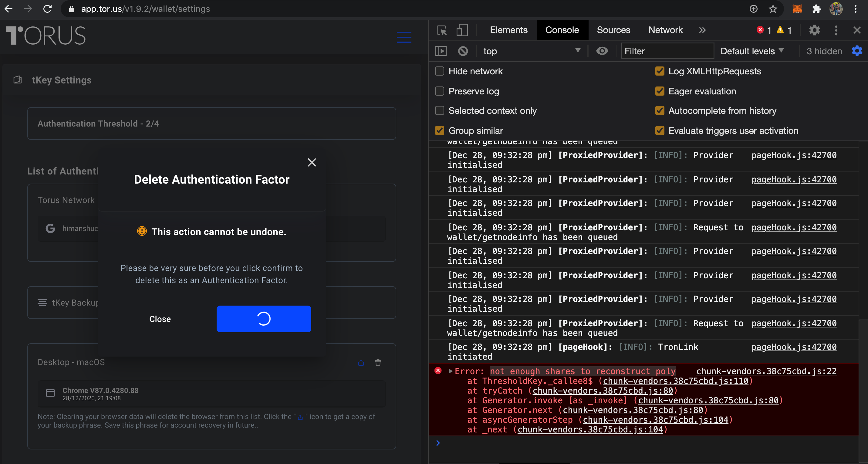Viewport: 868px width, 464px height.
Task: Uncheck Eager evaluation
Action: 660,91
